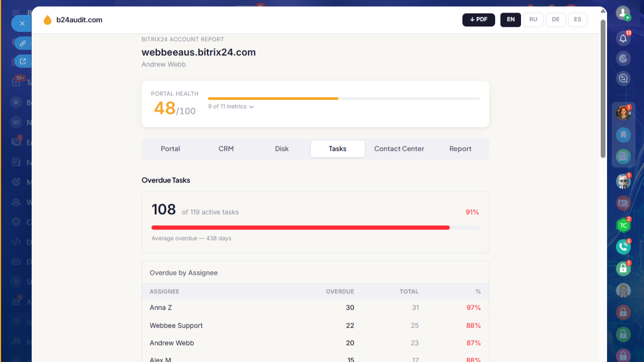Viewport: 644px width, 362px height.
Task: Click the orange portal health progress bar
Action: point(273,99)
